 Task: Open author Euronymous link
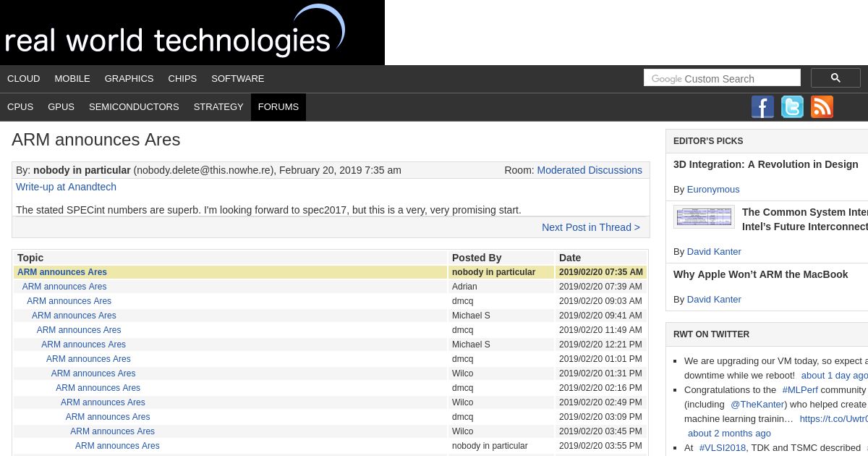[x=713, y=190]
